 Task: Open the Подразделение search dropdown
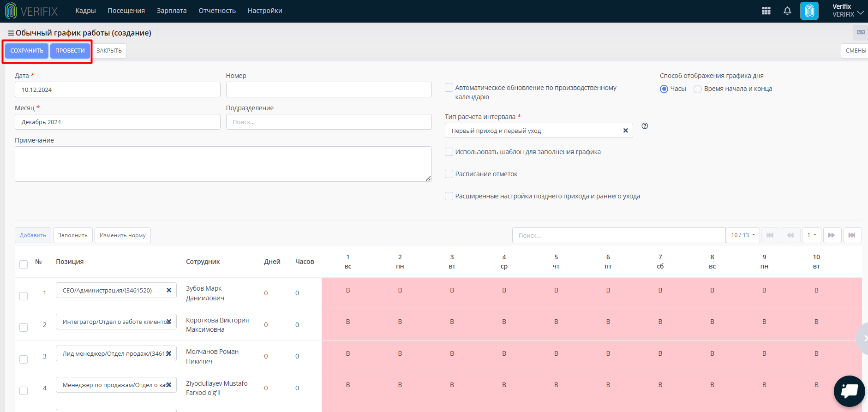pos(329,122)
